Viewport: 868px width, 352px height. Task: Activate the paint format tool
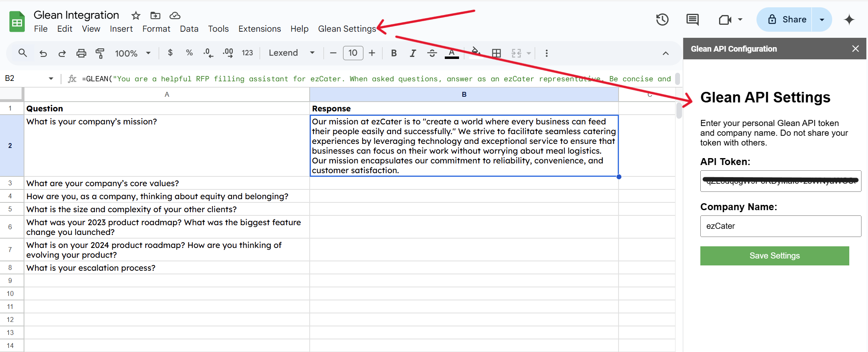(x=100, y=53)
